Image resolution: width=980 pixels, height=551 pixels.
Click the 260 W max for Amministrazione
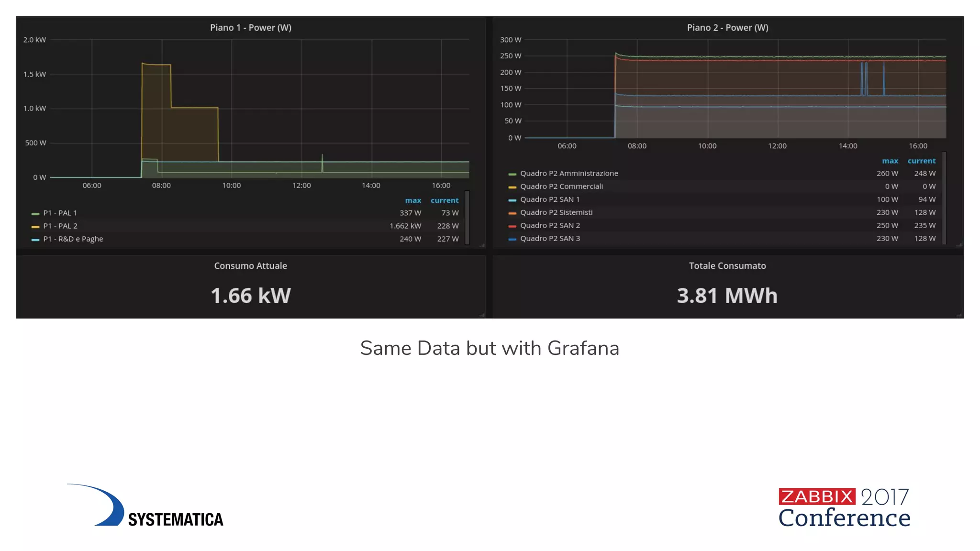(887, 173)
